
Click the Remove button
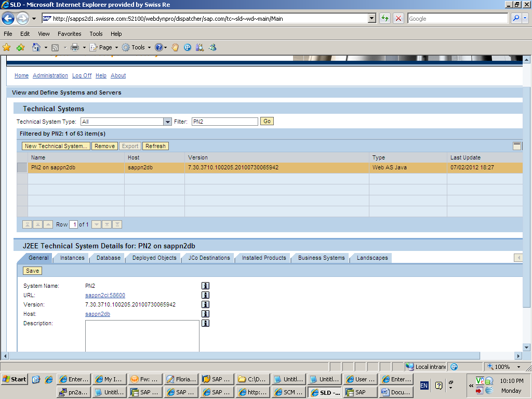point(104,146)
